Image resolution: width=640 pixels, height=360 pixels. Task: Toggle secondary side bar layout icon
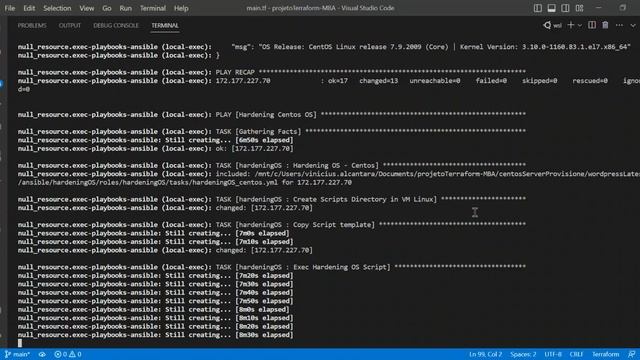pyautogui.click(x=565, y=8)
